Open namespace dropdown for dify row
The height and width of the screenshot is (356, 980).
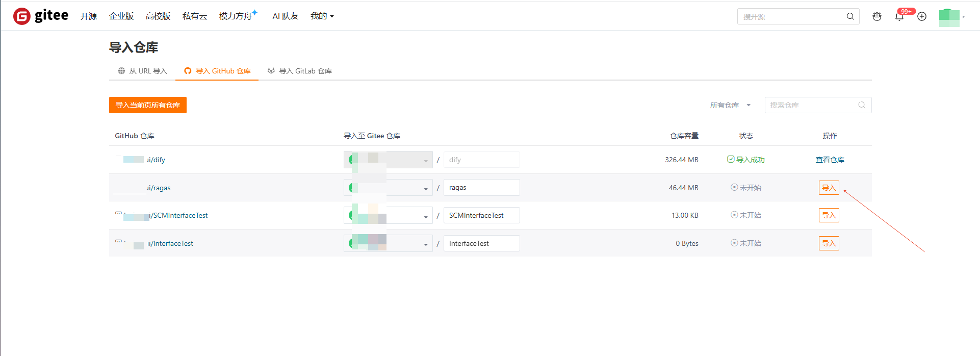(x=388, y=160)
